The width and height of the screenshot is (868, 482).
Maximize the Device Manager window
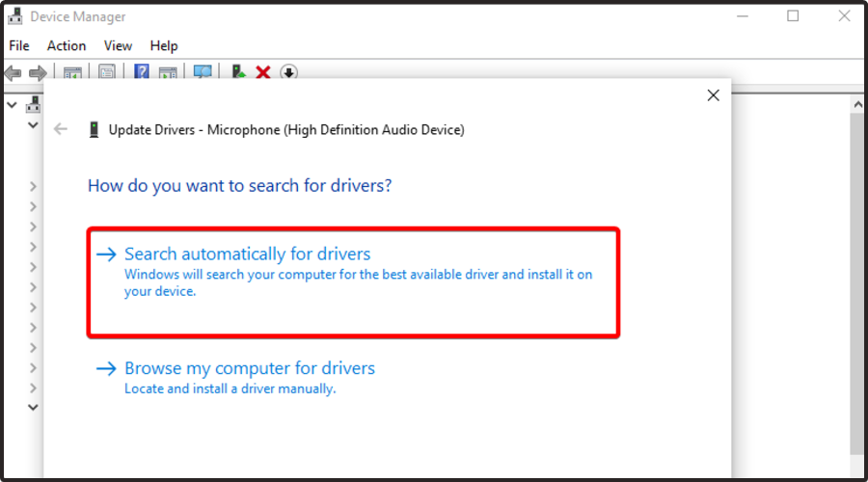tap(793, 16)
